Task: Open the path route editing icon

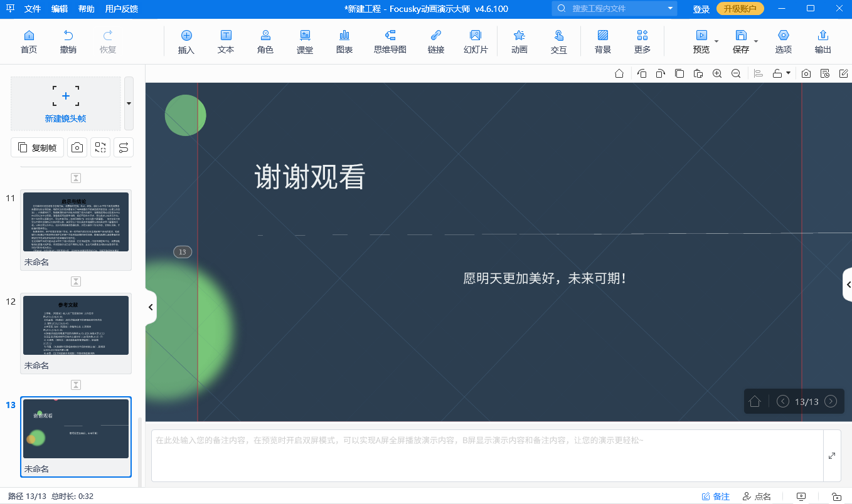Action: pyautogui.click(x=124, y=147)
